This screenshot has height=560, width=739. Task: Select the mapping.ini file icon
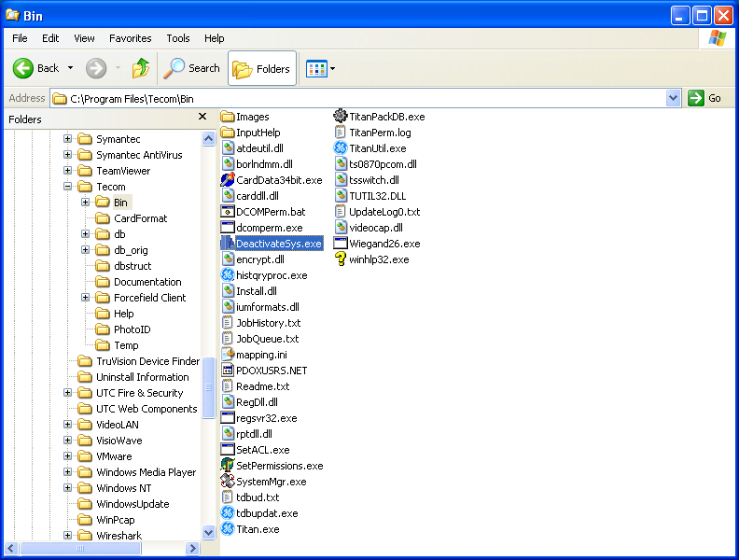coord(228,354)
